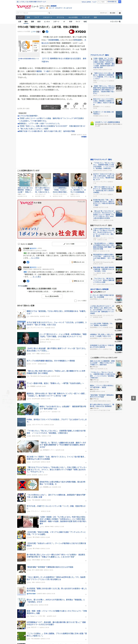Viewport: 138px width, 644px height.
Task: Click 参考になった 45 button
Action: coord(78,281)
